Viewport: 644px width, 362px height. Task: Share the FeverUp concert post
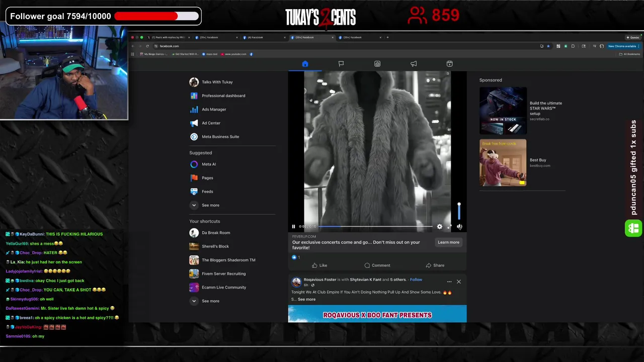pos(435,265)
